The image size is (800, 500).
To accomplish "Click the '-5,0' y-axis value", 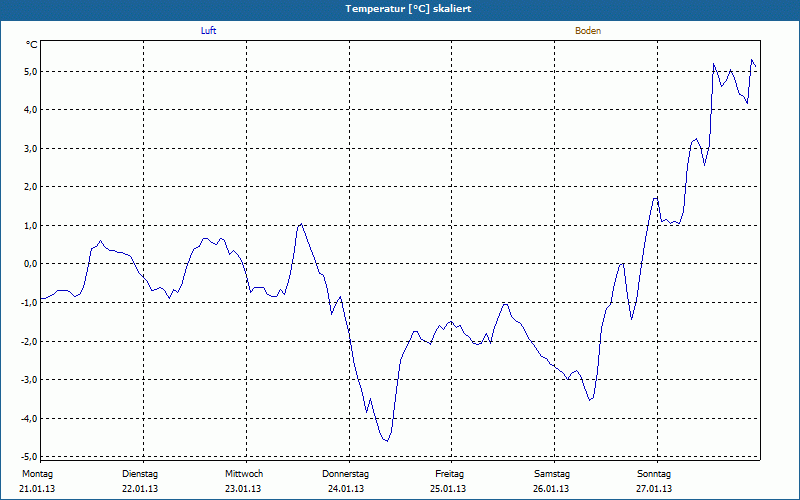I will pos(29,456).
